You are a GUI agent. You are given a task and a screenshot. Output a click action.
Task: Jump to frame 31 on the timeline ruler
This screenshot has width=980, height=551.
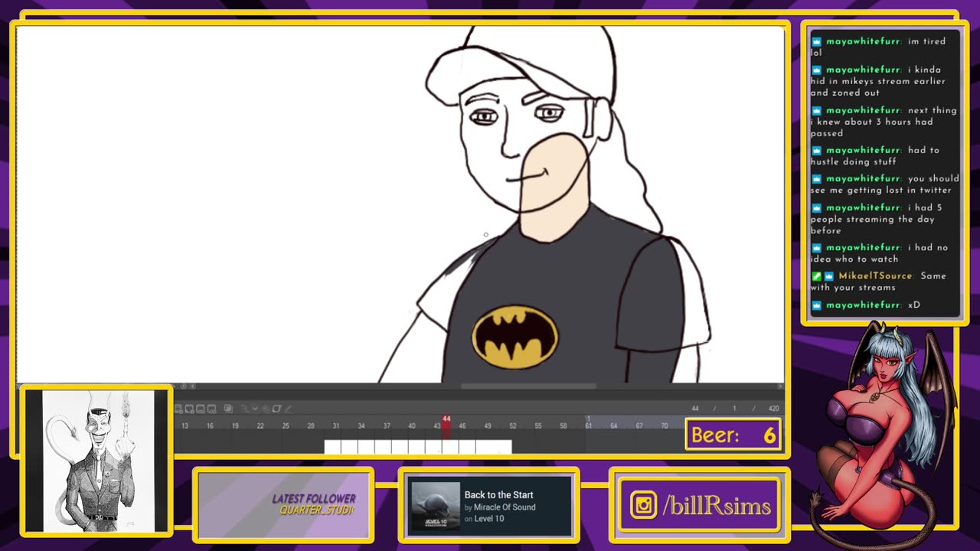[x=336, y=425]
